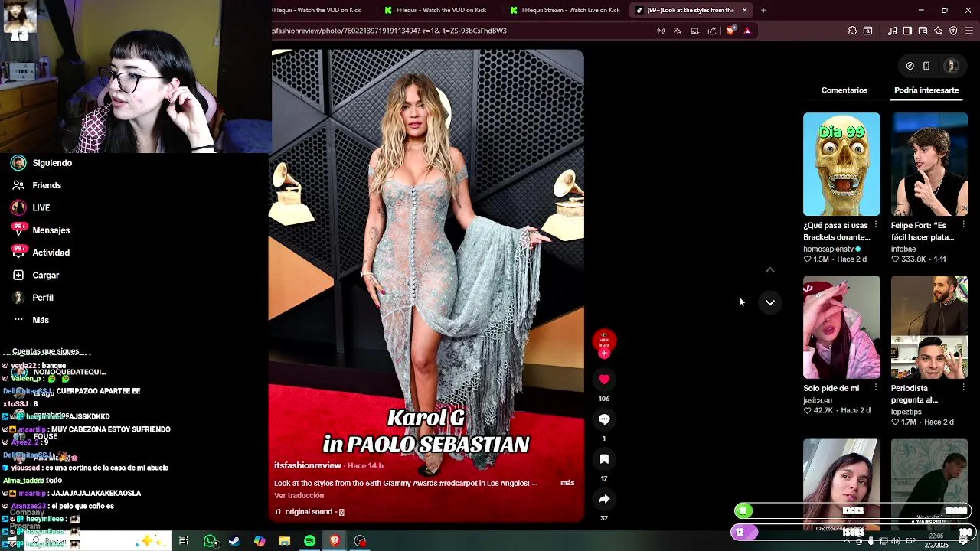
Task: Open Steam from the taskbar
Action: (234, 541)
